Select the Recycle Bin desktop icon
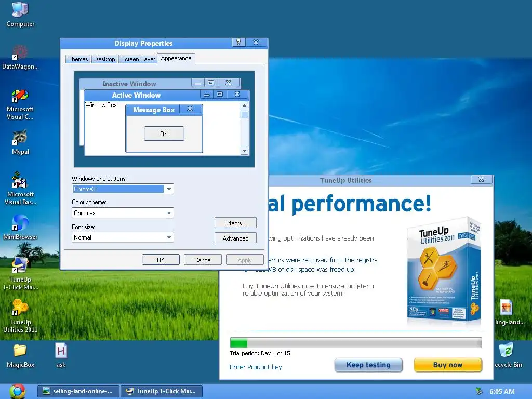Screen dimensions: 532x399 point(508,355)
